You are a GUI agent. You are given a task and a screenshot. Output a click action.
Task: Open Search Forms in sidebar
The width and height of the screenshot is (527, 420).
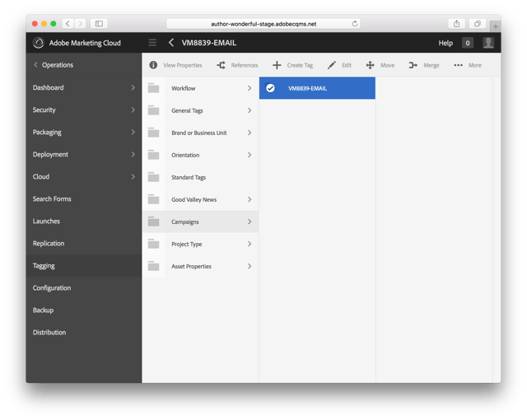click(x=84, y=199)
